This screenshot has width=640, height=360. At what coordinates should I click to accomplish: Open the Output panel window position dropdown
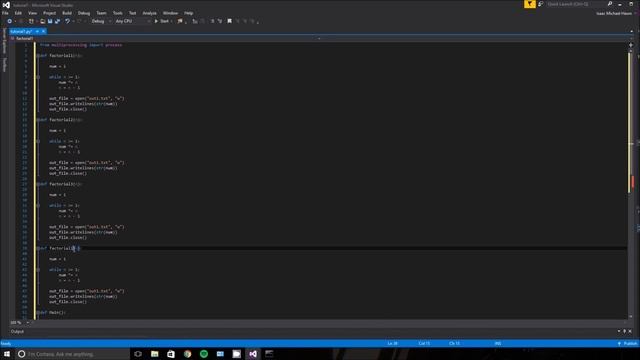point(619,331)
